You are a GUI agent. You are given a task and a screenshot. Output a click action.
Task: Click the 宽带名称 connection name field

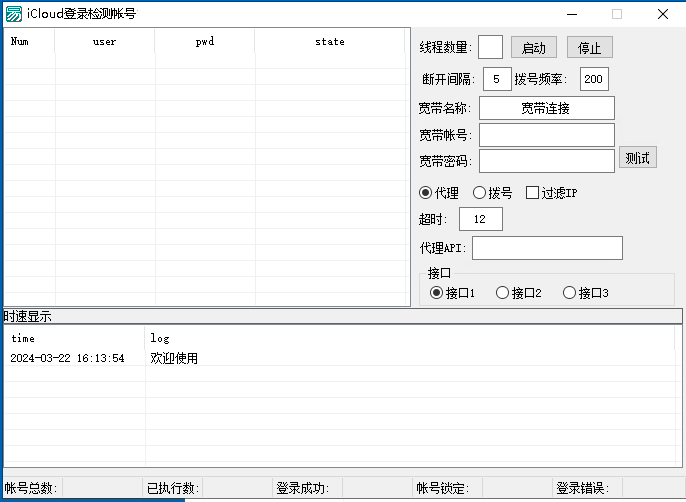pos(546,108)
